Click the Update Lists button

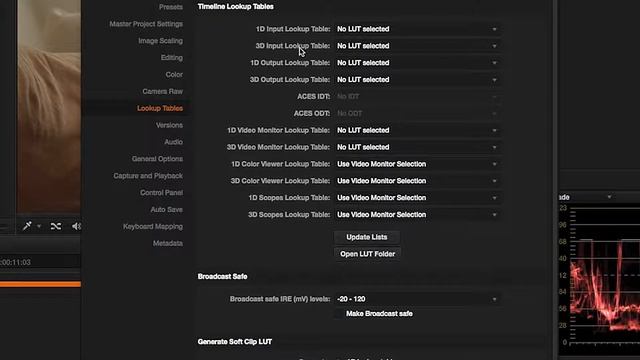(x=367, y=237)
